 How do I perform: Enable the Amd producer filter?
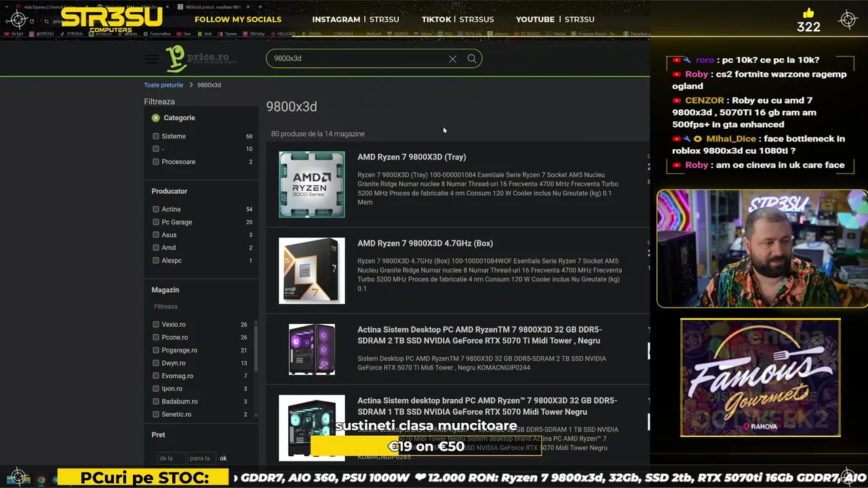click(x=156, y=248)
